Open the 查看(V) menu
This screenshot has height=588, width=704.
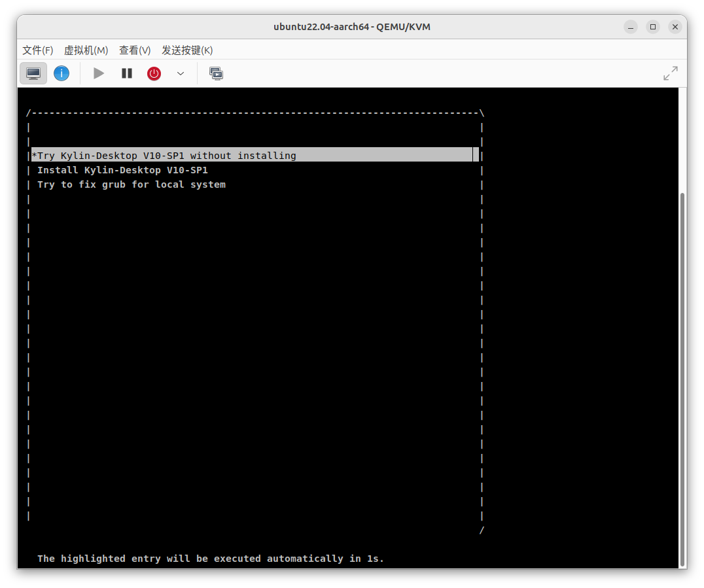[x=135, y=50]
